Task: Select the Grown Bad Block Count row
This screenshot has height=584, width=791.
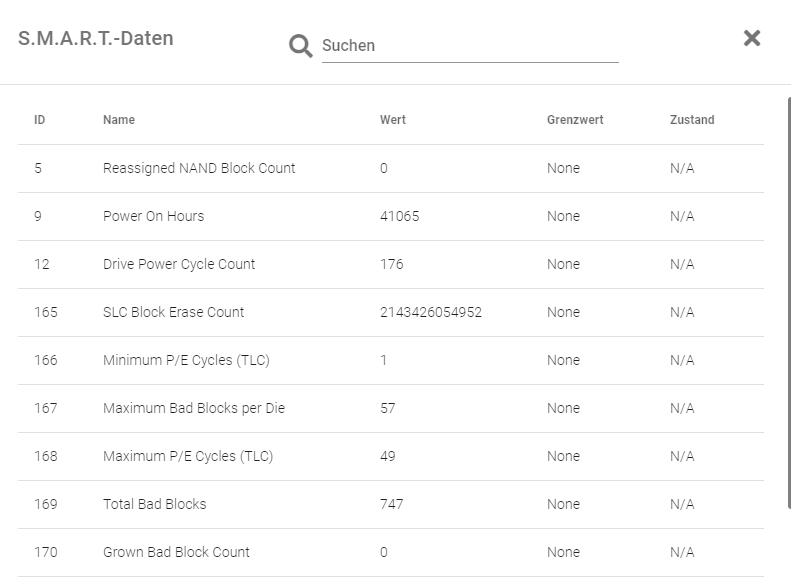Action: click(176, 552)
